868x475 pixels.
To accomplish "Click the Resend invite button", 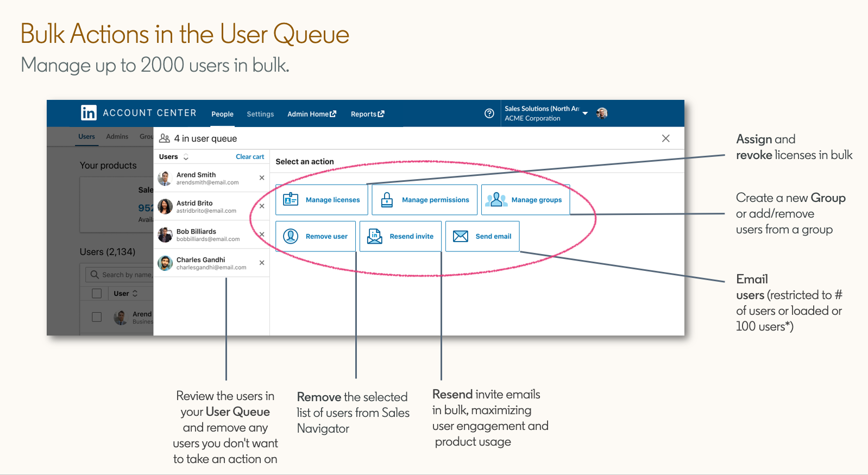I will [400, 236].
